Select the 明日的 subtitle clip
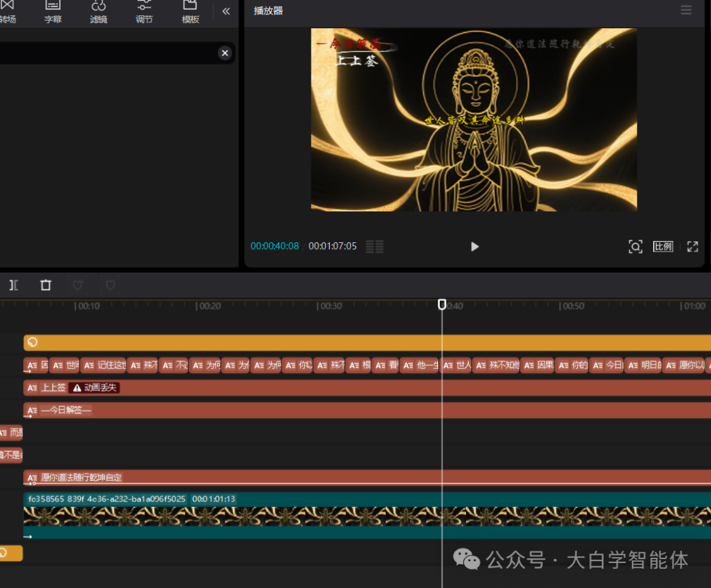The image size is (711, 588). (643, 365)
